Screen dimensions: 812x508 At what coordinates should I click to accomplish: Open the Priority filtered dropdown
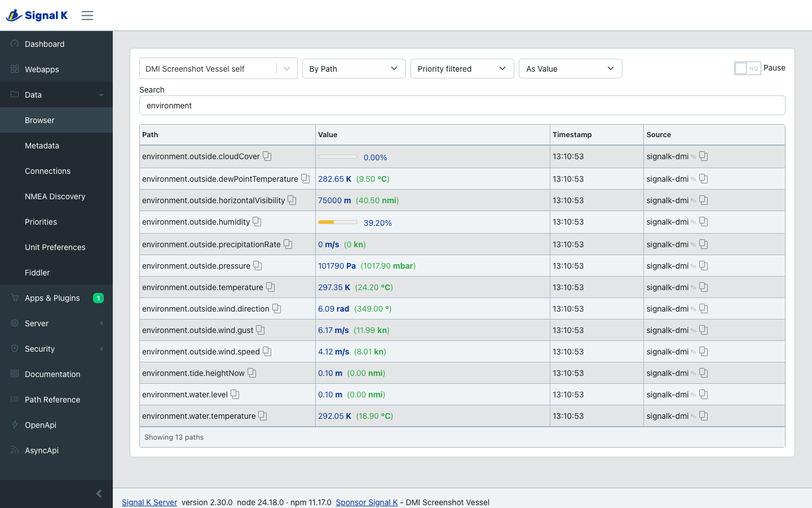pos(462,69)
